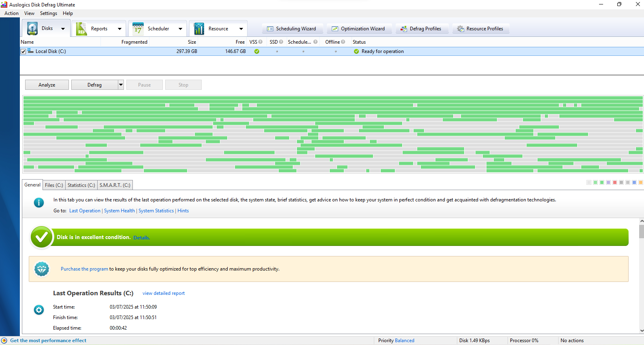The image size is (644, 345).
Task: Click the Purchase the program link
Action: click(84, 269)
